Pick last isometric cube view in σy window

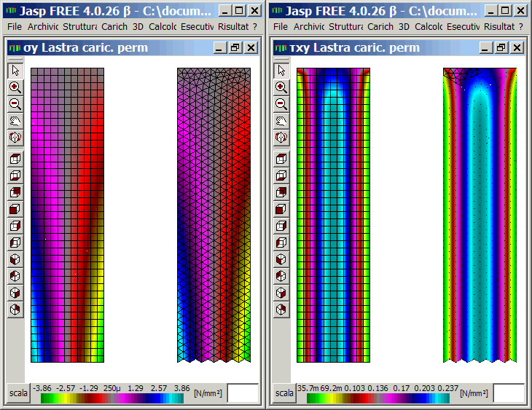(x=15, y=310)
